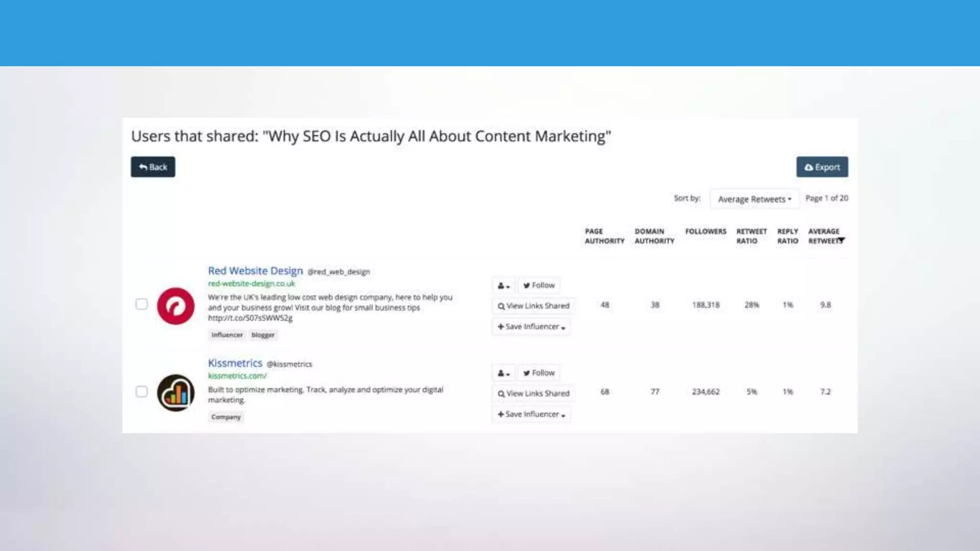The width and height of the screenshot is (980, 551).
Task: Follow Kissmetrics on Twitter
Action: click(539, 373)
